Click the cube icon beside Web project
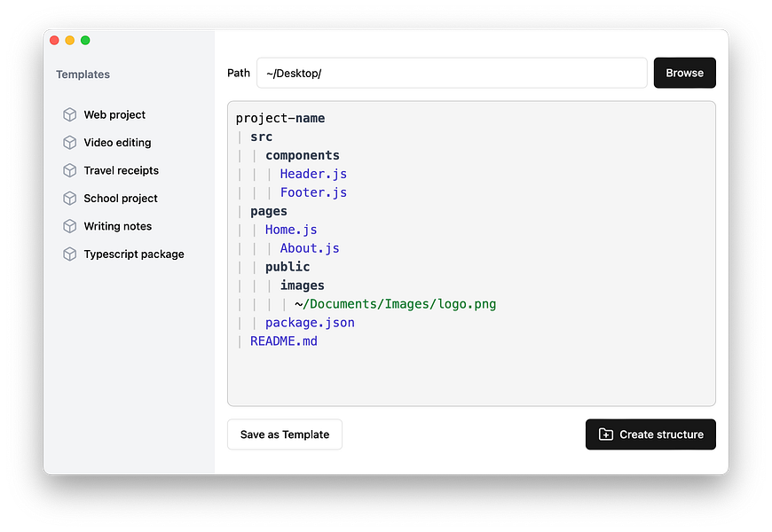This screenshot has width=772, height=532. (69, 114)
